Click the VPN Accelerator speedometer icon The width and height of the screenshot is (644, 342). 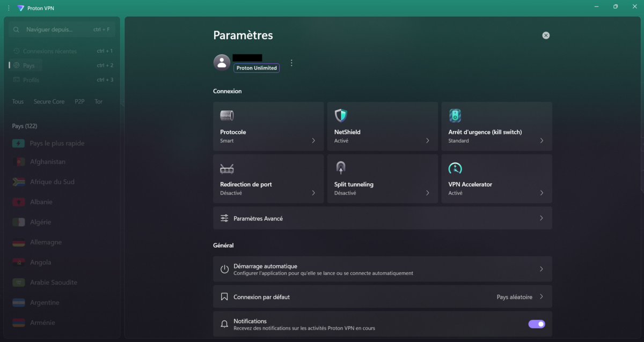click(455, 168)
